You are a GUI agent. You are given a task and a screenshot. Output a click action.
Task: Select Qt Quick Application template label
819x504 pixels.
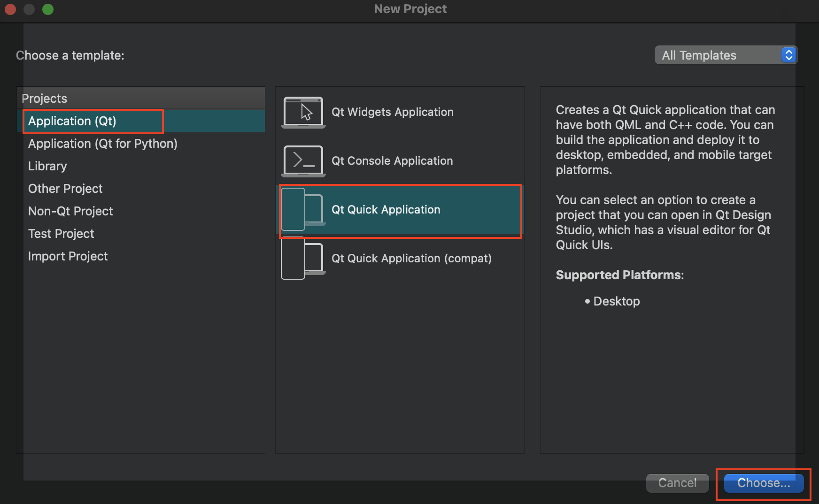point(386,210)
